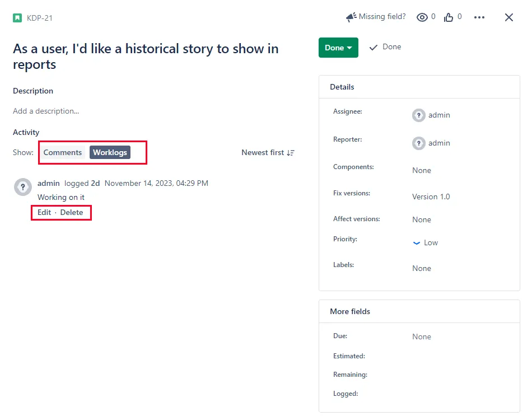Click the worklog author name admin
This screenshot has width=532, height=416.
click(49, 183)
